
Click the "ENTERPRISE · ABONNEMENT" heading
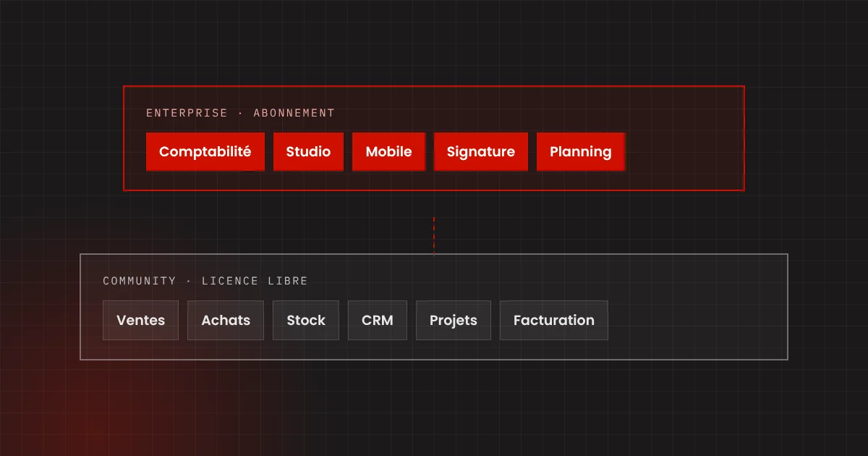pos(241,113)
